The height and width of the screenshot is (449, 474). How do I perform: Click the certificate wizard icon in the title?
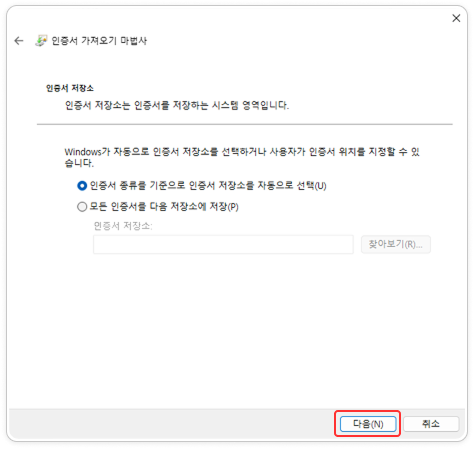click(x=41, y=41)
